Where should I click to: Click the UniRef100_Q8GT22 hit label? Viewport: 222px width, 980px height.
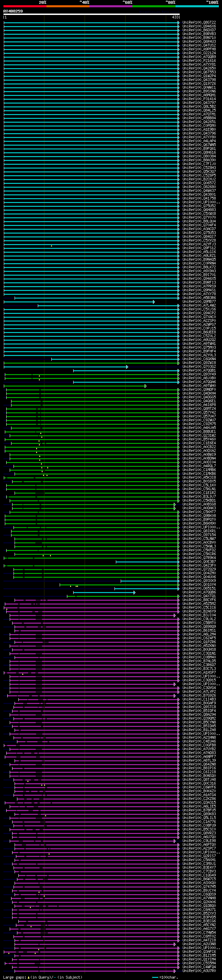point(199,23)
